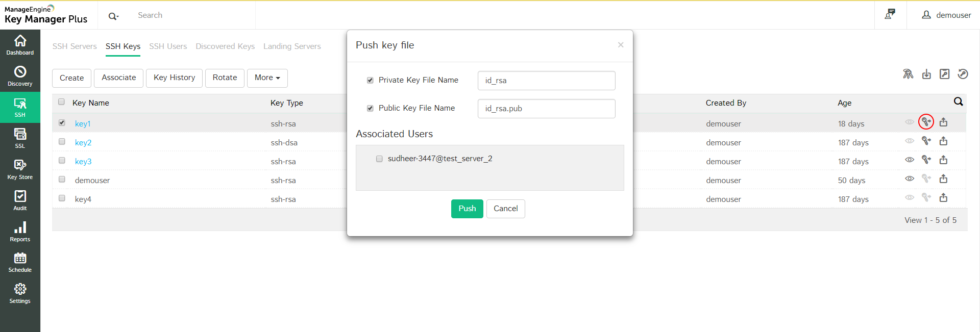
Task: Open the Settings gear icon
Action: 20,293
